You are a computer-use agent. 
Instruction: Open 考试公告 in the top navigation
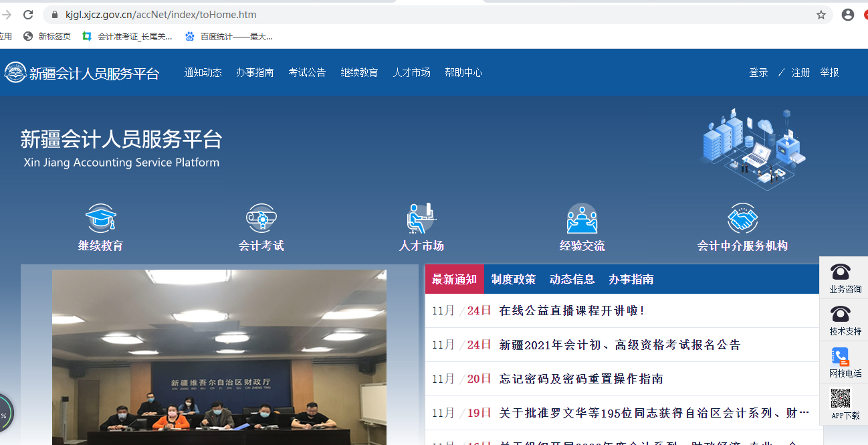click(x=307, y=73)
